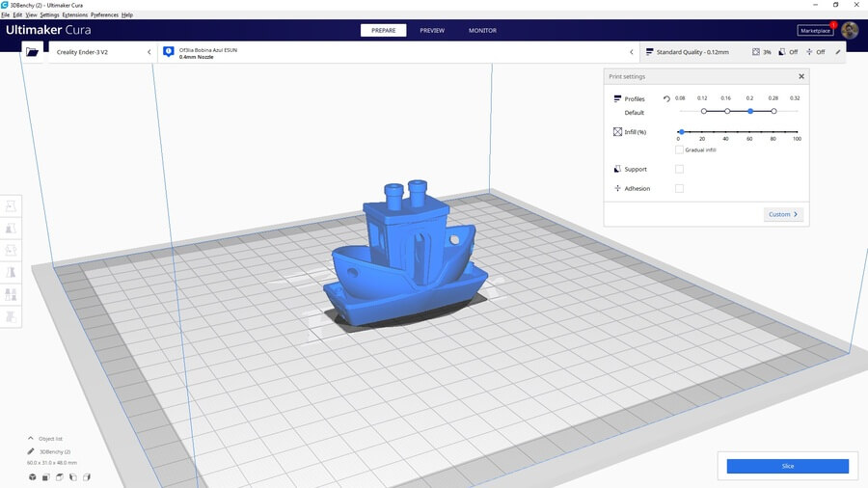Click the infill percentage slider handle
Image resolution: width=868 pixels, height=488 pixels.
682,132
